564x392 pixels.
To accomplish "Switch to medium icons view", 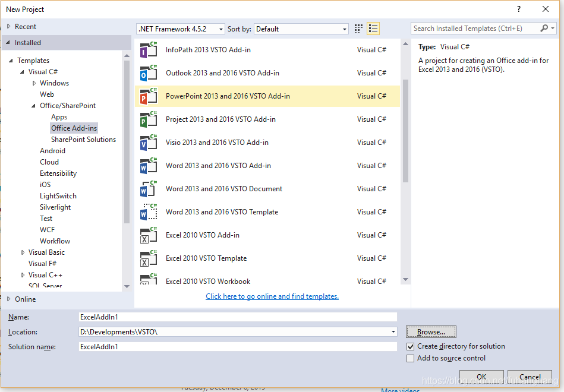I will pyautogui.click(x=358, y=29).
